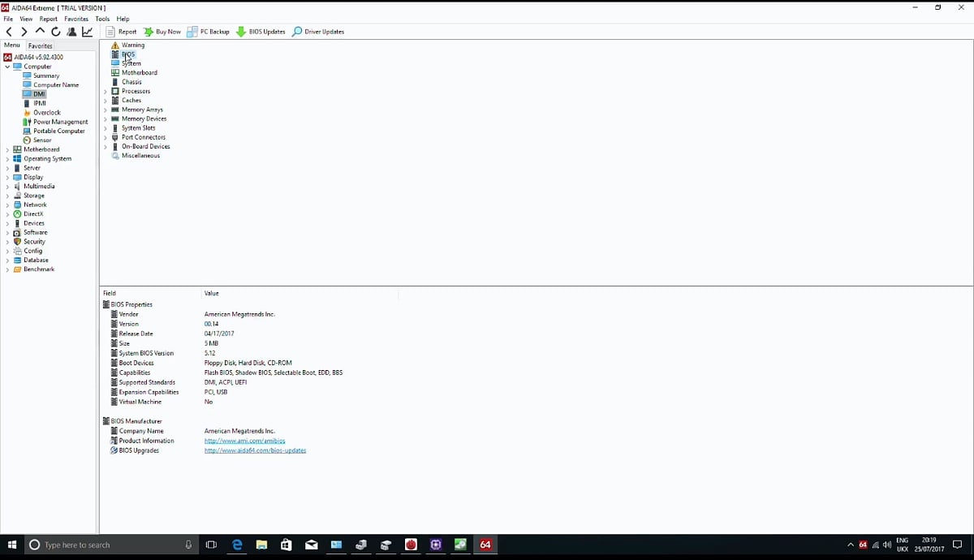
Task: Open File Explorer from the taskbar
Action: pyautogui.click(x=261, y=545)
